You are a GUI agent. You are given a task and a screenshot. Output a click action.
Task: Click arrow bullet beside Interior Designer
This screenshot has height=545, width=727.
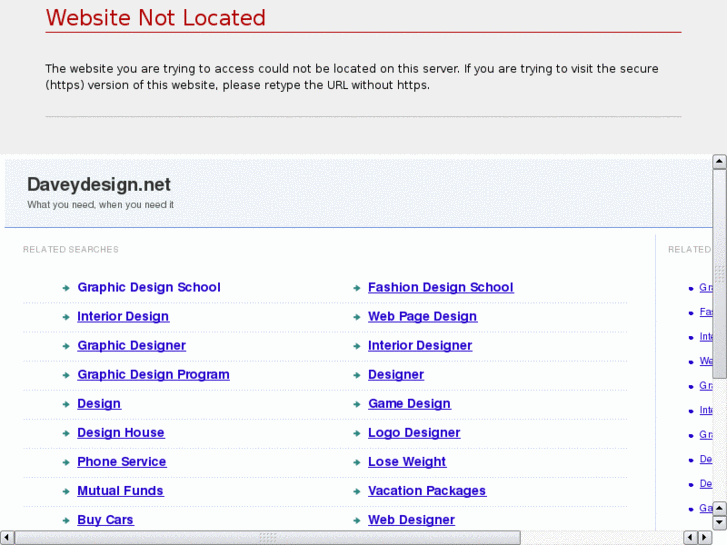tap(357, 346)
